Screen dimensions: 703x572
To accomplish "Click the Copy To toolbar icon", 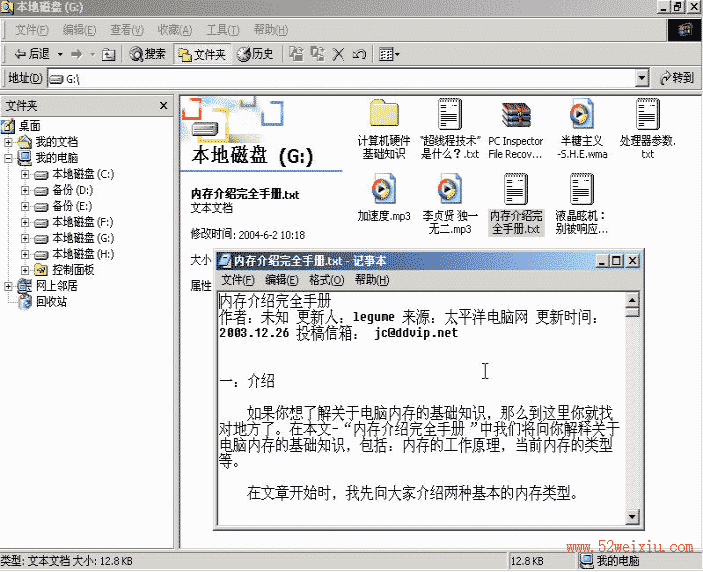I will [317, 54].
